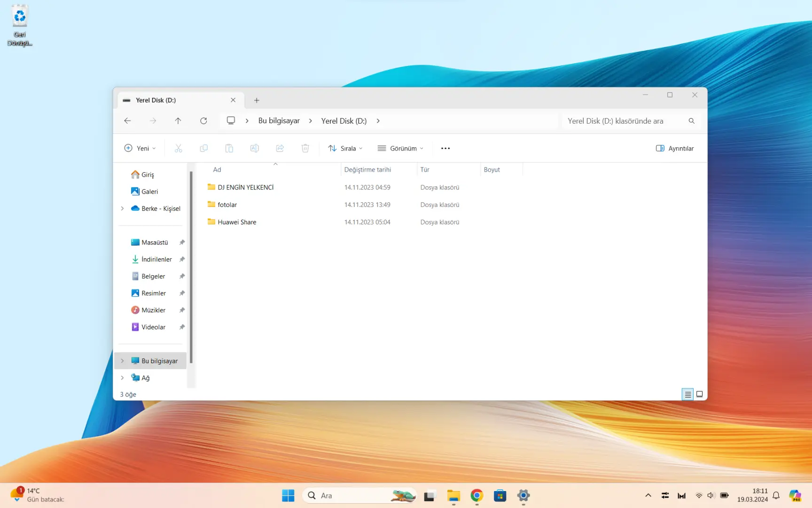Expand the Ağ tree node
Viewport: 812px width, 508px height.
pyautogui.click(x=123, y=378)
